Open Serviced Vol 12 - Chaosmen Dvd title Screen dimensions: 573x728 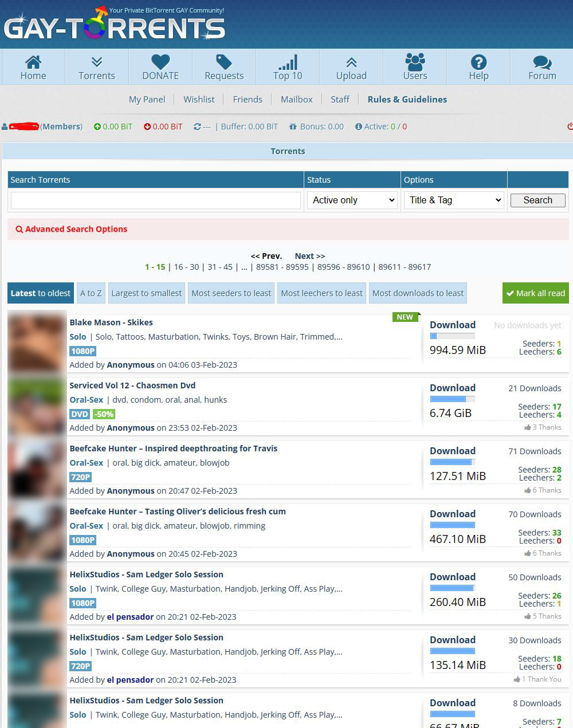[x=132, y=385]
